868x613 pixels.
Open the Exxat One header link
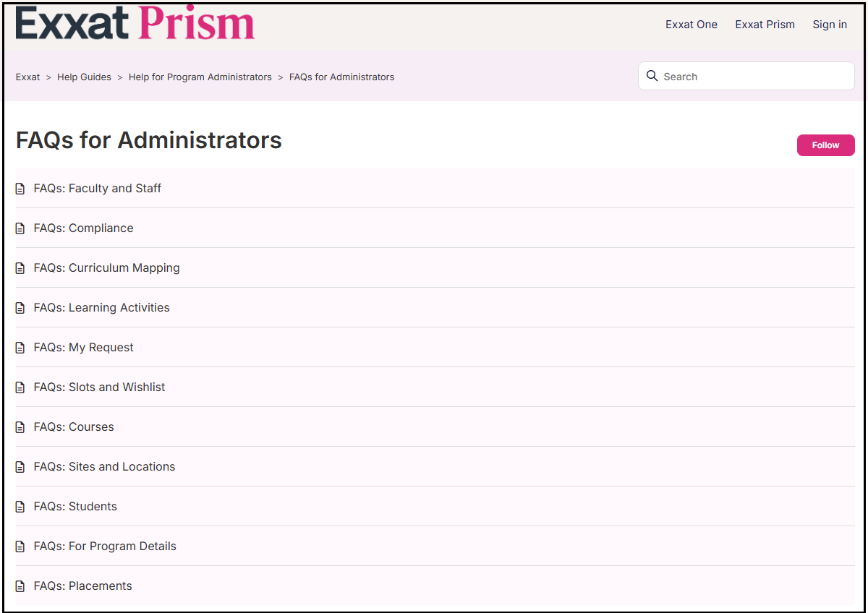(691, 25)
